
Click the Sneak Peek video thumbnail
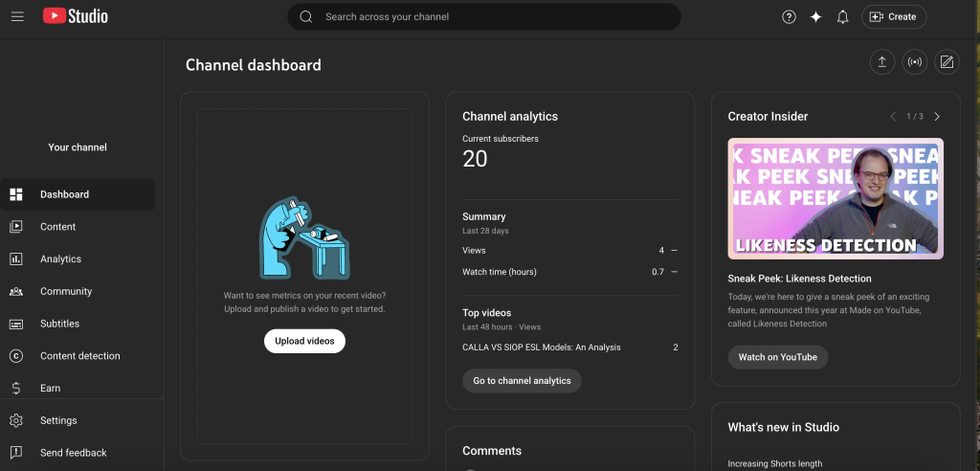click(835, 199)
